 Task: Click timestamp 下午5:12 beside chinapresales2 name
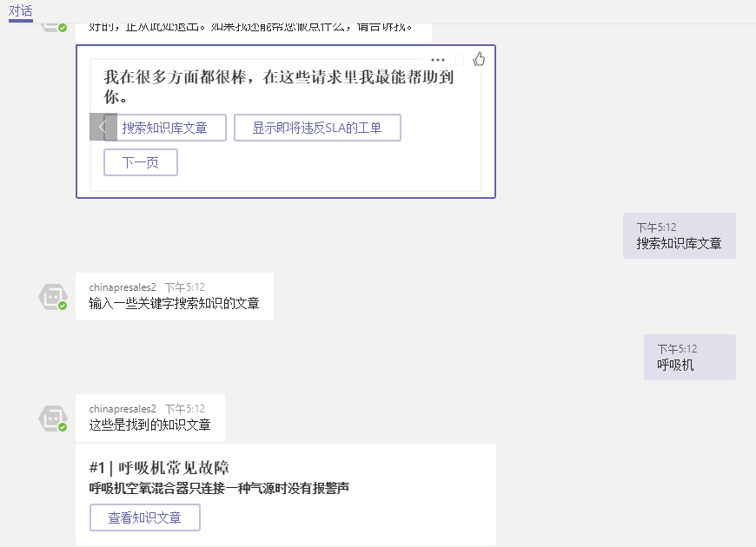tap(183, 287)
